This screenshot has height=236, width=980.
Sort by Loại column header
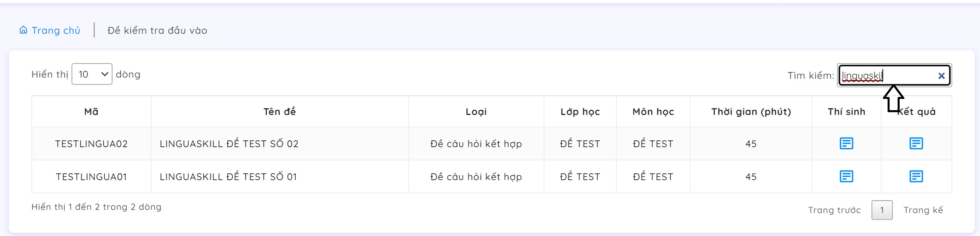point(476,112)
